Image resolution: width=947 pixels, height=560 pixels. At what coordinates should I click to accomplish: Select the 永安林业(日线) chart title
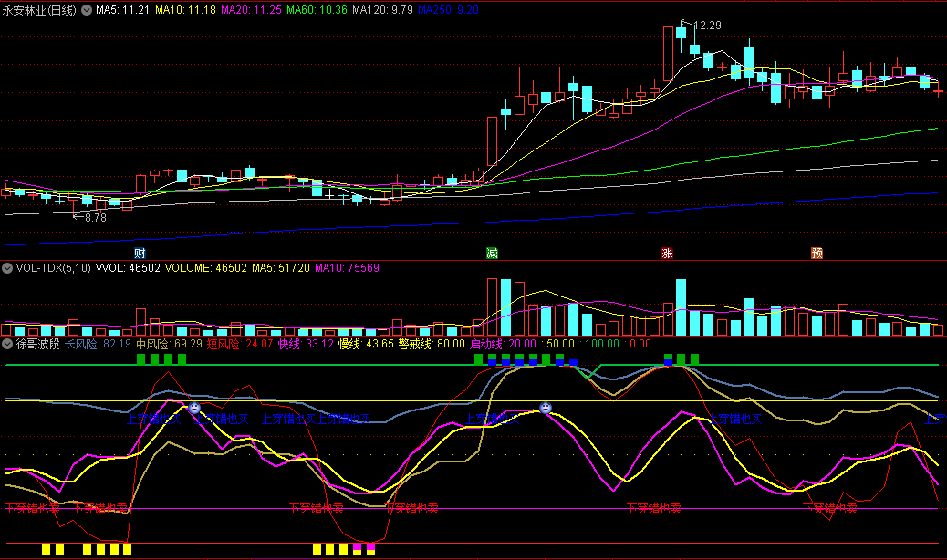coord(39,10)
